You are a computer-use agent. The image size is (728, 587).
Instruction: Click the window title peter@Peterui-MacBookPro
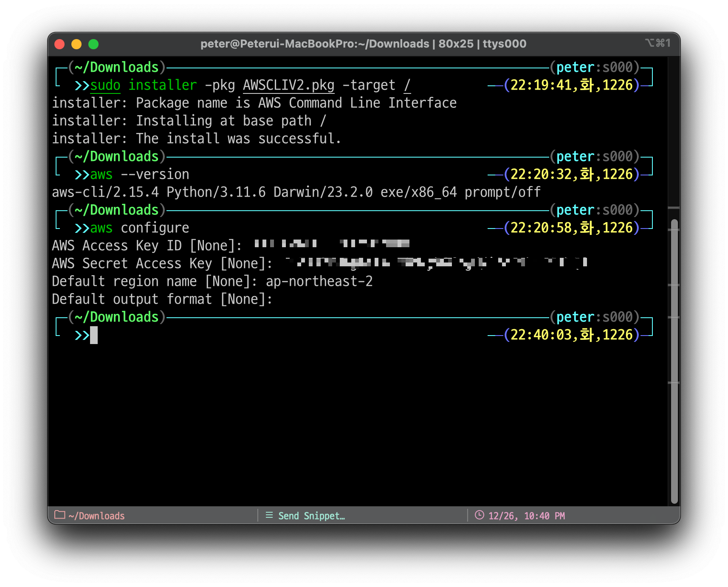(x=363, y=44)
